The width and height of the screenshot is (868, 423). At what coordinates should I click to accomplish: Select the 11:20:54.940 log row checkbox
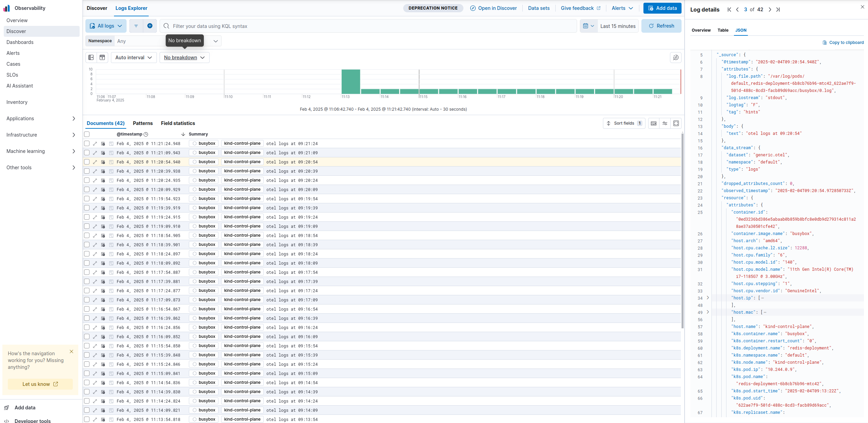[87, 162]
